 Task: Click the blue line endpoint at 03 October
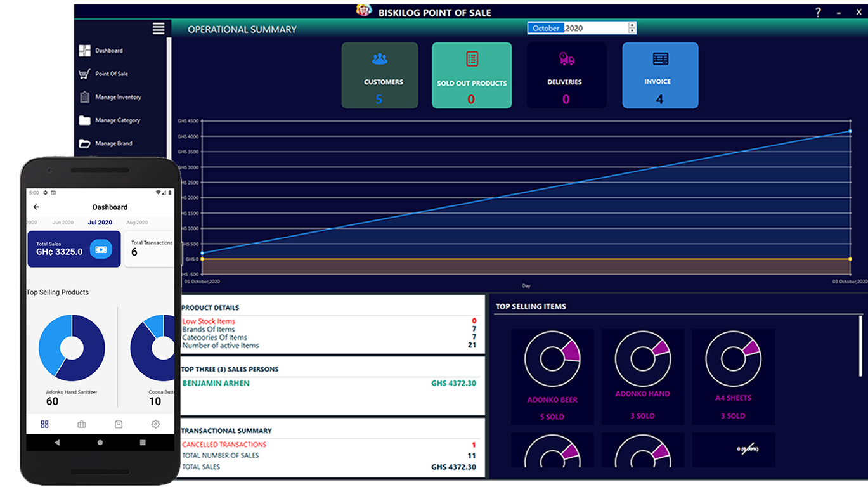(850, 131)
